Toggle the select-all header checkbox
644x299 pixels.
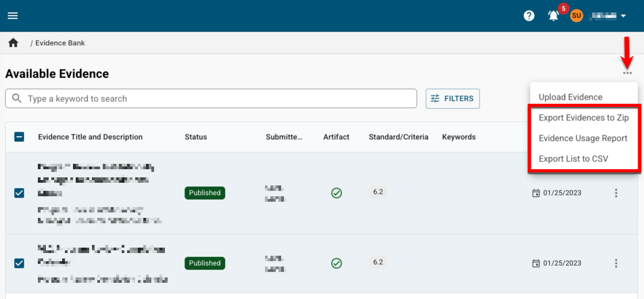tap(19, 137)
